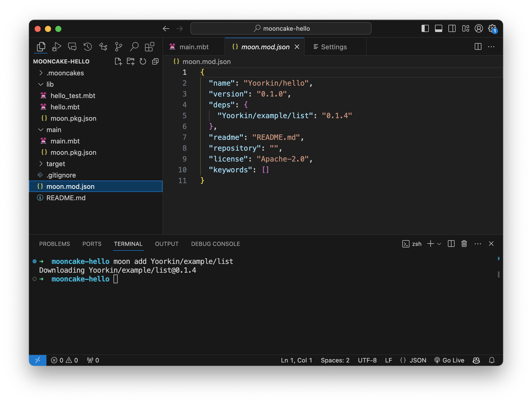The width and height of the screenshot is (532, 404).
Task: Kill terminal with trash icon
Action: click(x=464, y=244)
